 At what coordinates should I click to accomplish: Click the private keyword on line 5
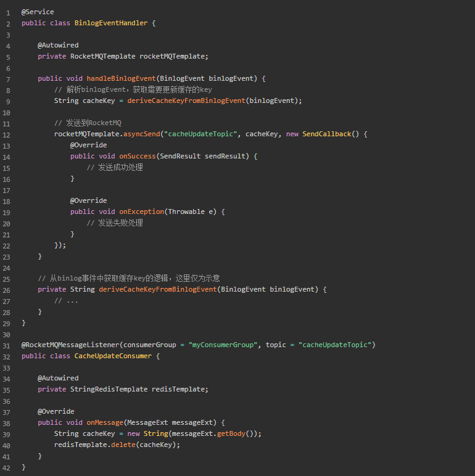click(x=52, y=57)
